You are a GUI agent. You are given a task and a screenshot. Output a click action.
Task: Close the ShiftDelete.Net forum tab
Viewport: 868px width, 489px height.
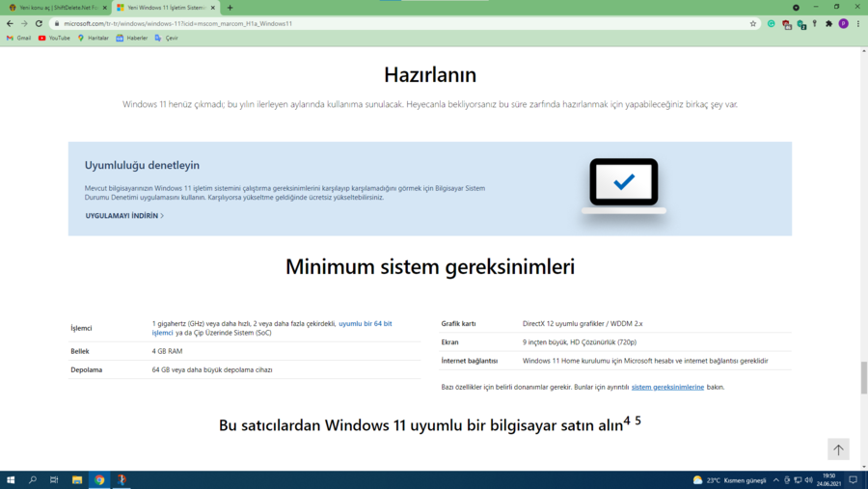click(104, 8)
